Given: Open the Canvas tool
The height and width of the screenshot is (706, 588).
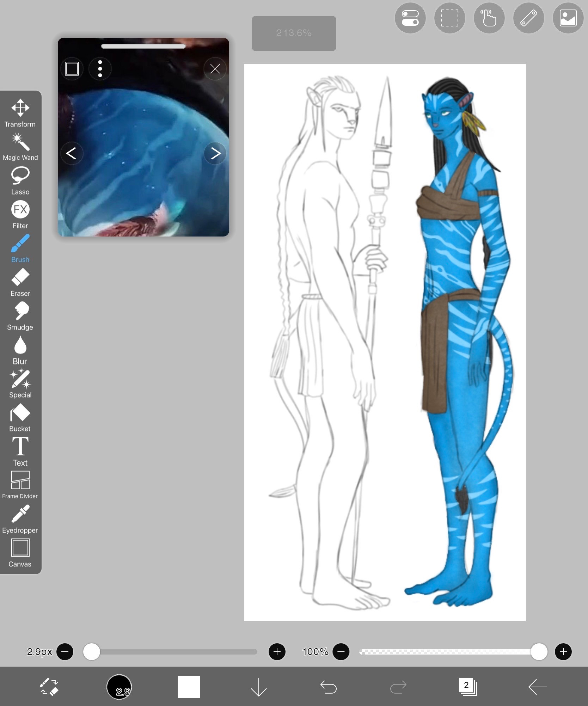Looking at the screenshot, I should click(20, 553).
